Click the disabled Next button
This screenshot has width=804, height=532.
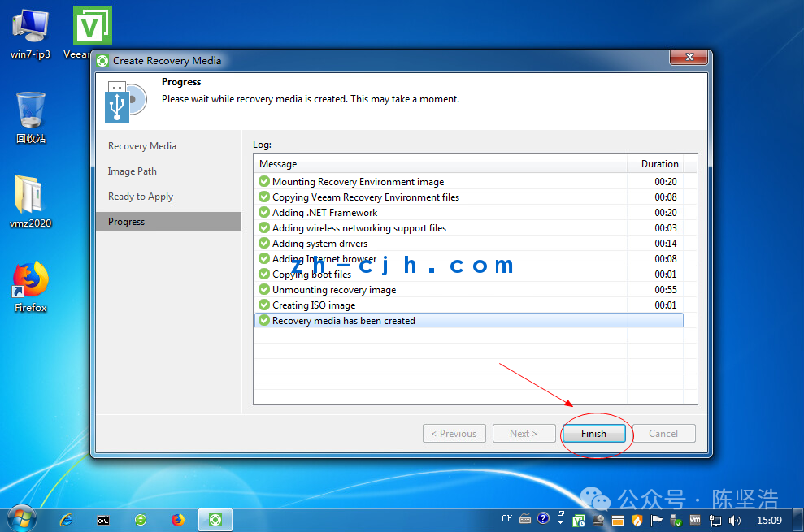[x=524, y=434]
